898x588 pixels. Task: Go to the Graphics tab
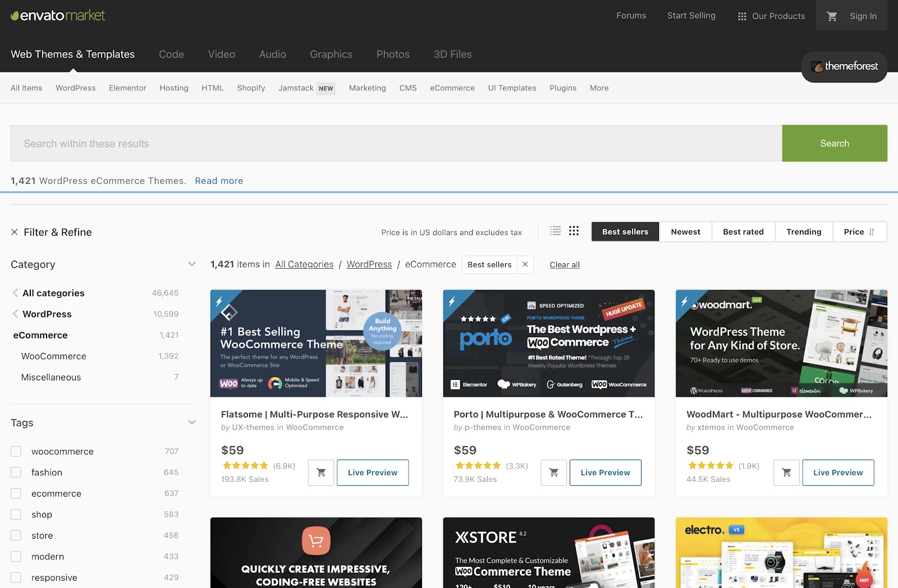point(331,54)
